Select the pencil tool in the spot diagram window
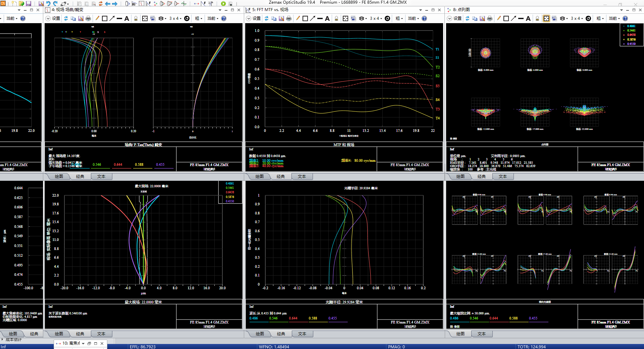The width and height of the screenshot is (644, 349). click(499, 18)
